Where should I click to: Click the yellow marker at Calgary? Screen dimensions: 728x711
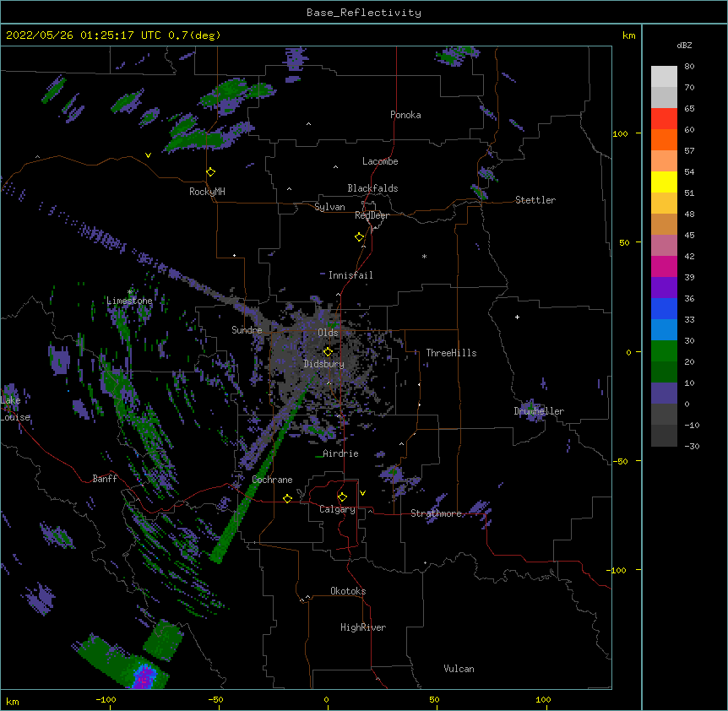[x=342, y=497]
